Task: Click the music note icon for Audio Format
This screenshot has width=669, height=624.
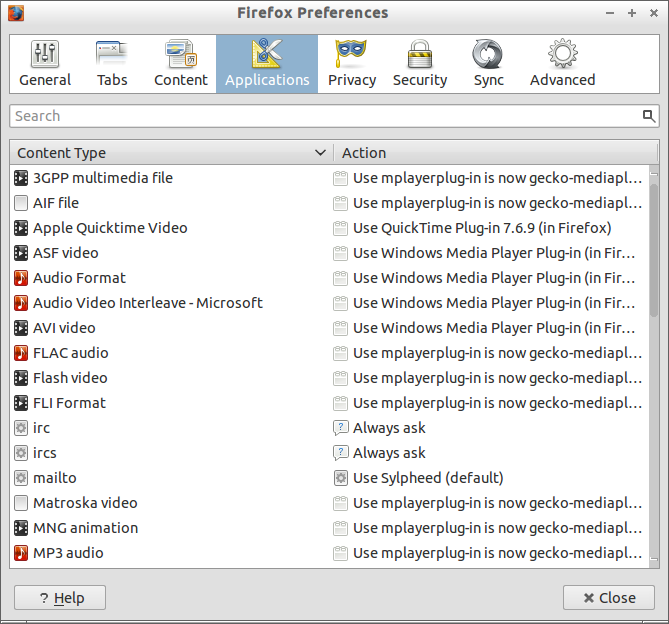Action: pos(21,278)
